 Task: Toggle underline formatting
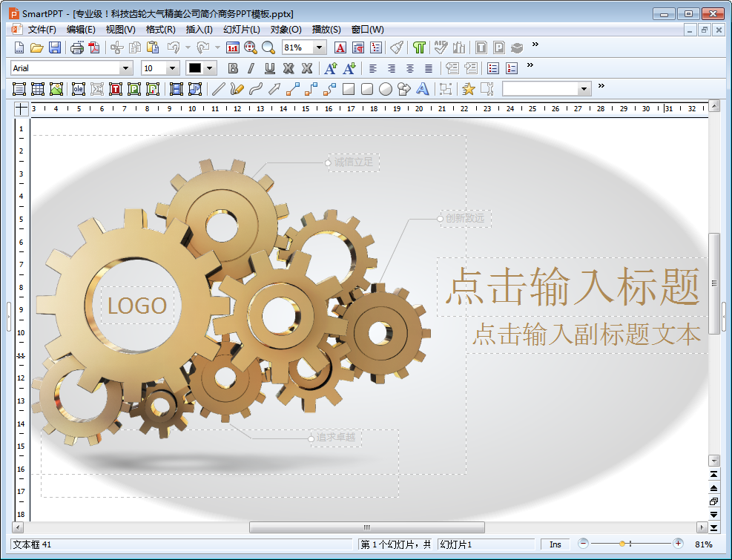270,69
